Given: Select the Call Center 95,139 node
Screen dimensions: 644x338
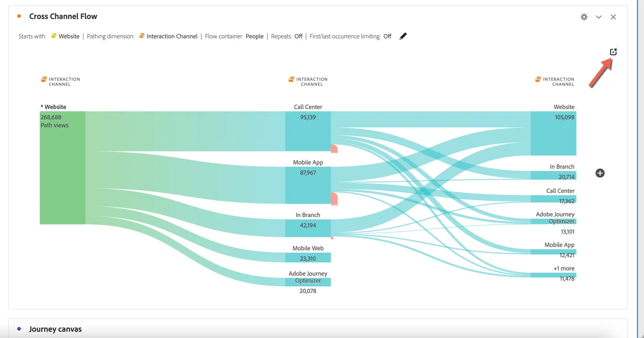Looking at the screenshot, I should (x=308, y=131).
